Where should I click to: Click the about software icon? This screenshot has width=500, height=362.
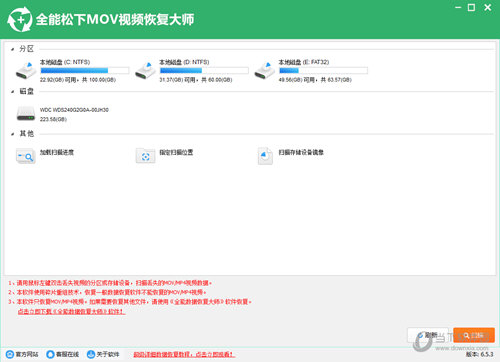point(91,354)
